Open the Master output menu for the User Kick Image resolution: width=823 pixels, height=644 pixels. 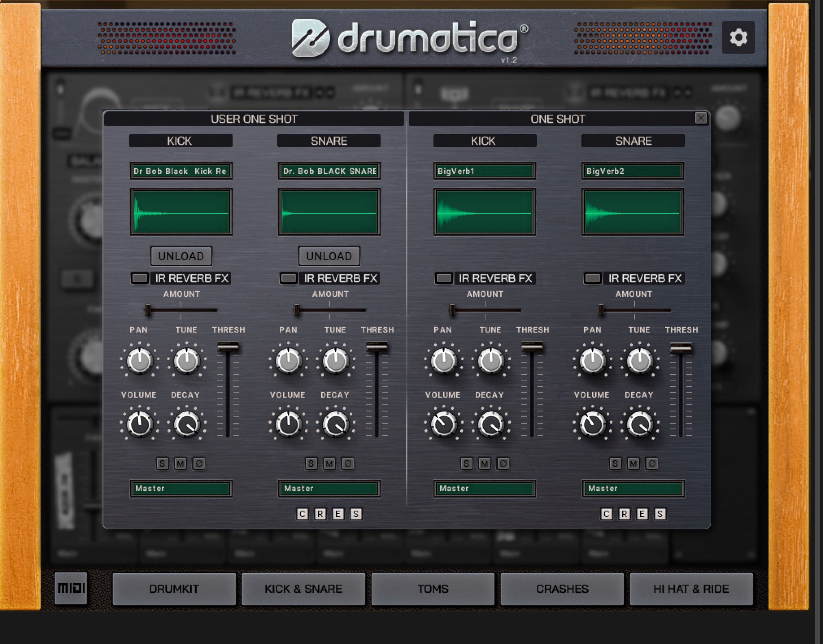181,489
